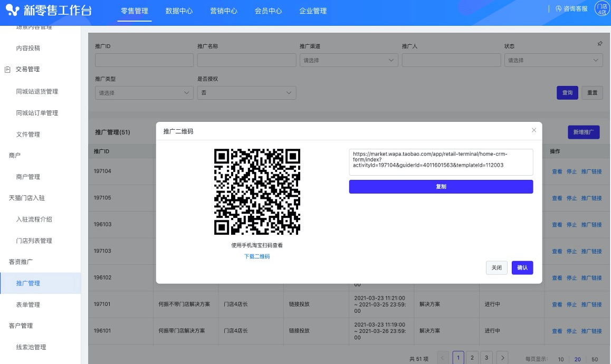Screen dimensions: 611x364
Task: Click the QR code image
Action: pyautogui.click(x=257, y=191)
